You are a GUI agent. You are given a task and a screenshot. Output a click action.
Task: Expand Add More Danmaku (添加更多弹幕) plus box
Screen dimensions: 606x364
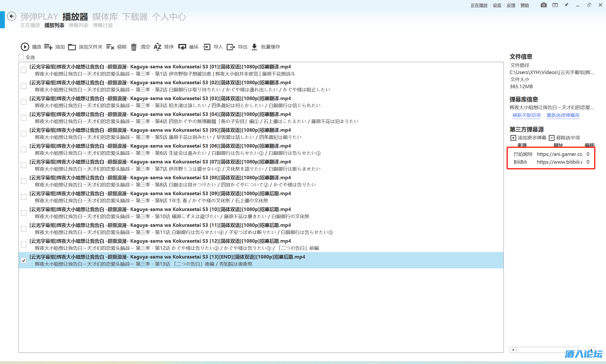point(513,138)
